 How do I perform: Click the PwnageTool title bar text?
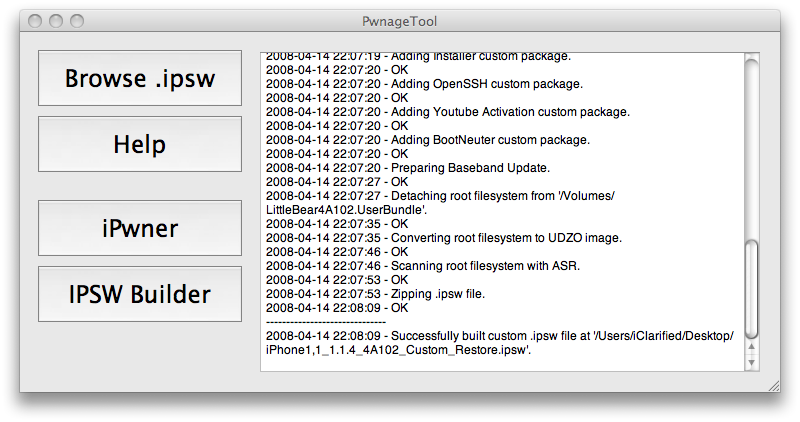click(400, 21)
